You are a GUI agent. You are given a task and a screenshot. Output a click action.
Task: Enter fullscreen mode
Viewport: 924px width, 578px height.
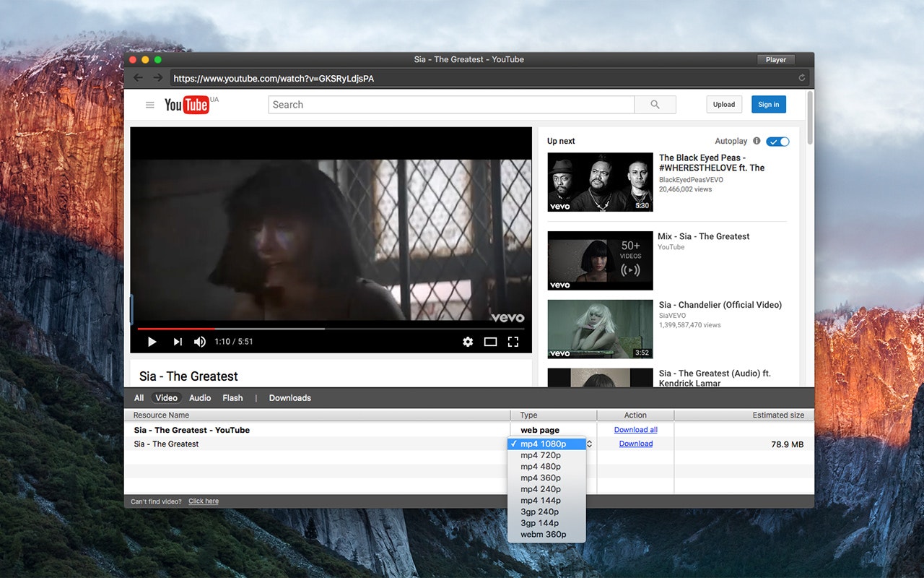pyautogui.click(x=513, y=342)
